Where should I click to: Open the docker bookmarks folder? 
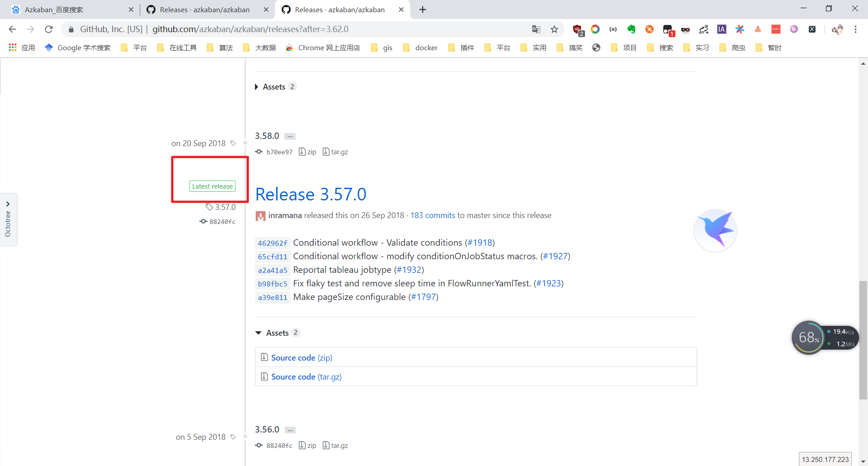click(x=420, y=48)
